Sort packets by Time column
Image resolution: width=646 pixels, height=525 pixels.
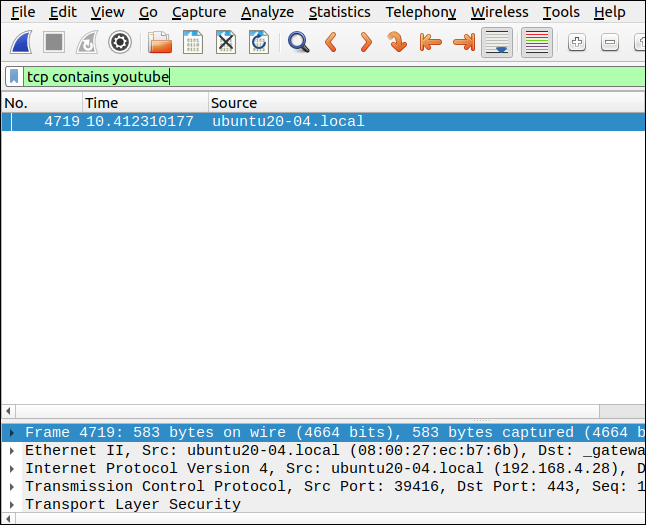145,103
